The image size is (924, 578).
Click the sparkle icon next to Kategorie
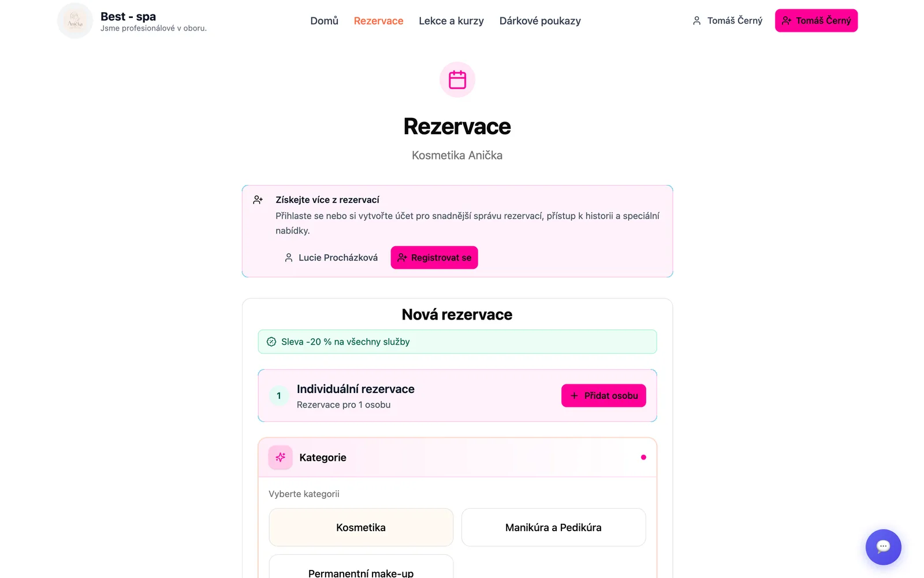(x=281, y=458)
